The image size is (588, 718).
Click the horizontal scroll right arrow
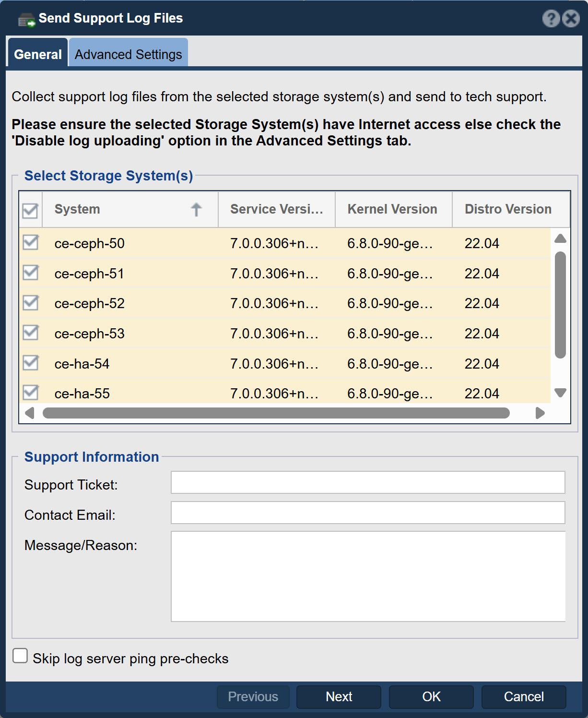(540, 413)
